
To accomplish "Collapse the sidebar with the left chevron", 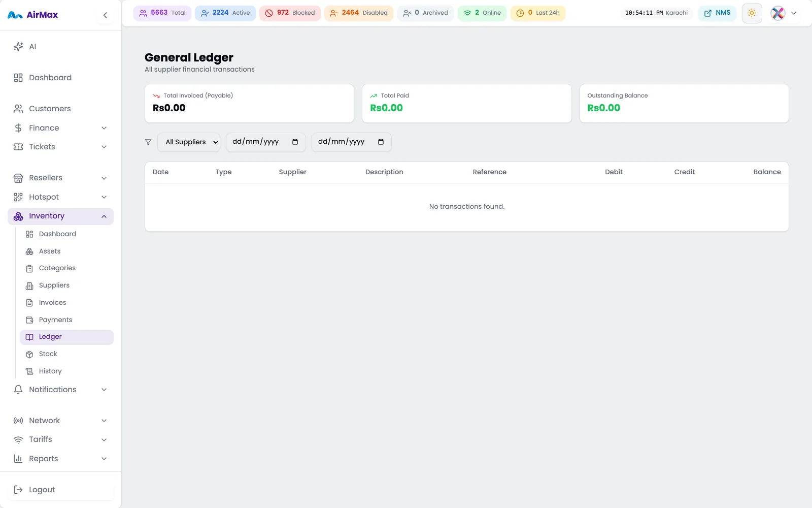I will (x=105, y=15).
